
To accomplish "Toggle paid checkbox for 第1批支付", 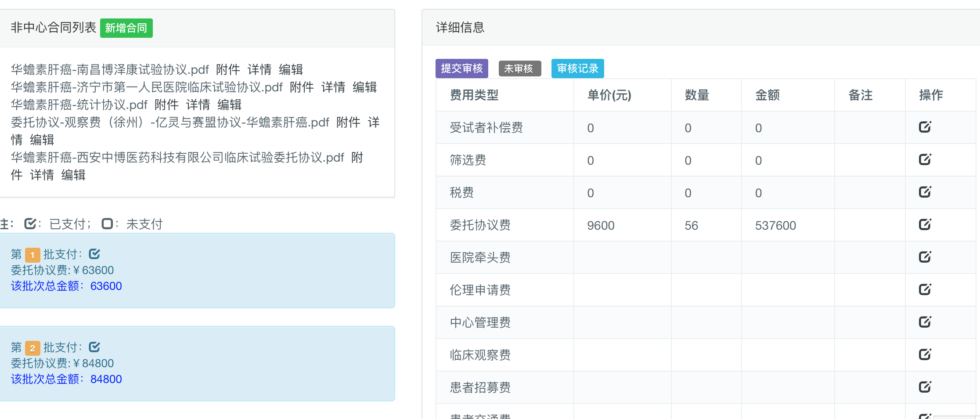I will tap(94, 254).
